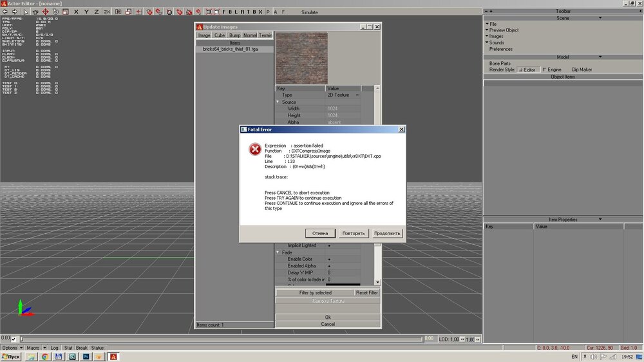Switch to the Bump tab
Screen dimensions: 644x362
coord(235,35)
